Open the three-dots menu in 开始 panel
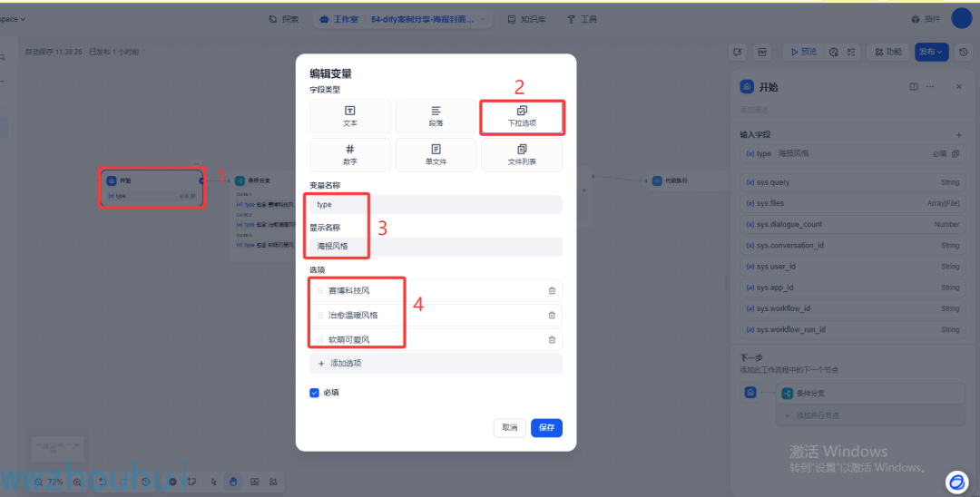This screenshot has height=497, width=980. tap(930, 87)
